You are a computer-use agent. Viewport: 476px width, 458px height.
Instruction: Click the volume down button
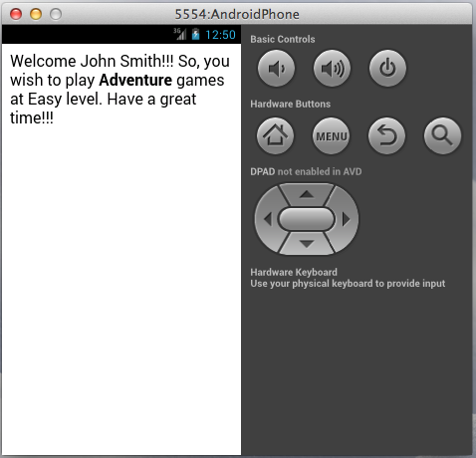[x=276, y=69]
